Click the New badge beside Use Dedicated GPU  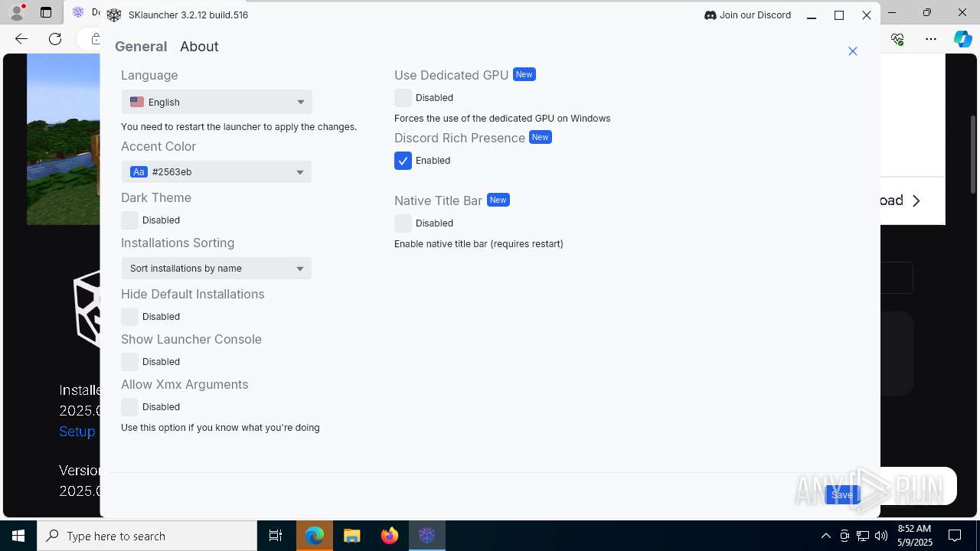[x=524, y=74]
